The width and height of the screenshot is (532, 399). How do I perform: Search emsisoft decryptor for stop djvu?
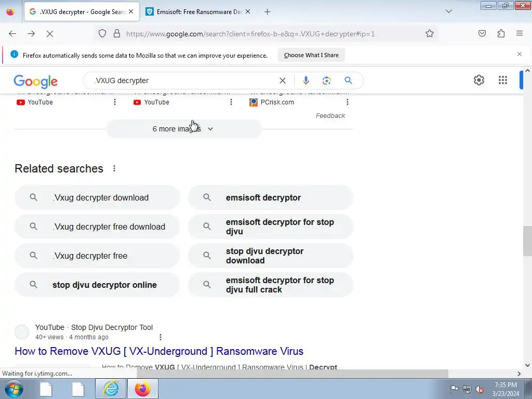pyautogui.click(x=271, y=227)
